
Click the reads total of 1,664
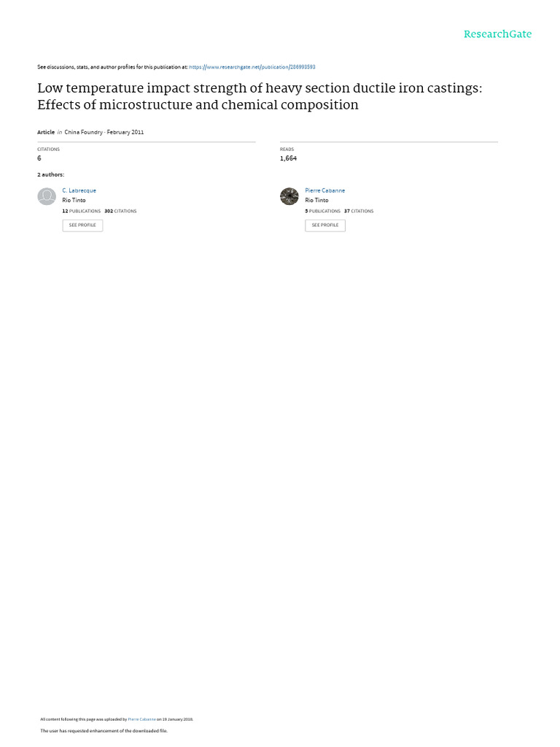[288, 158]
